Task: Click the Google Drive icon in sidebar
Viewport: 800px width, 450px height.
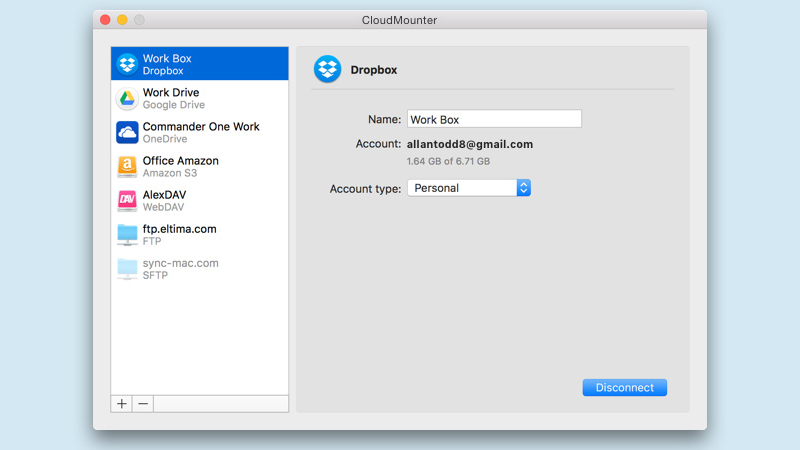Action: (x=127, y=98)
